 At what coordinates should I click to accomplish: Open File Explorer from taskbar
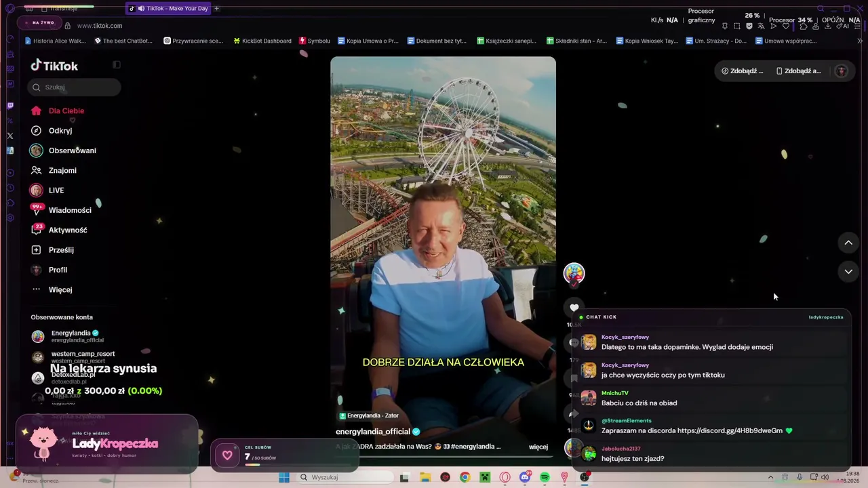[x=425, y=477]
